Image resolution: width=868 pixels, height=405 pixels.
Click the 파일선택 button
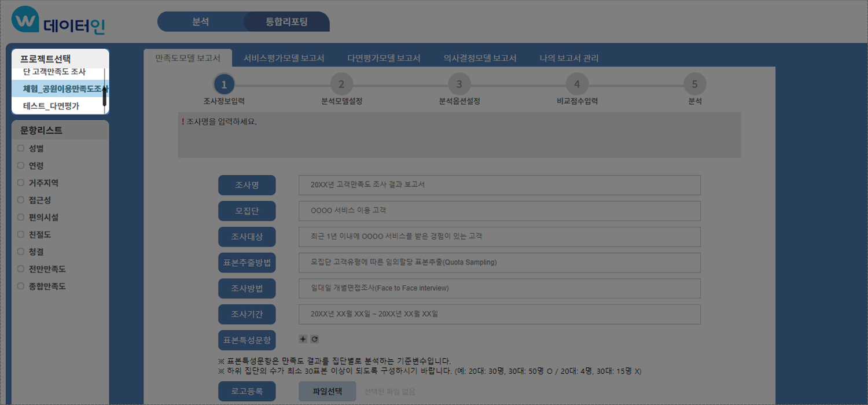pos(328,392)
